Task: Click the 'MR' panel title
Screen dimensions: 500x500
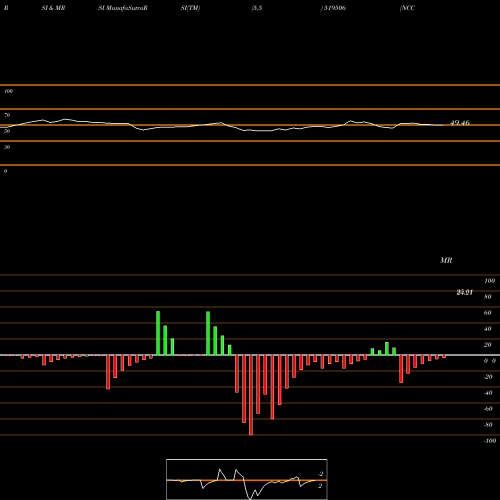Action: point(446,260)
